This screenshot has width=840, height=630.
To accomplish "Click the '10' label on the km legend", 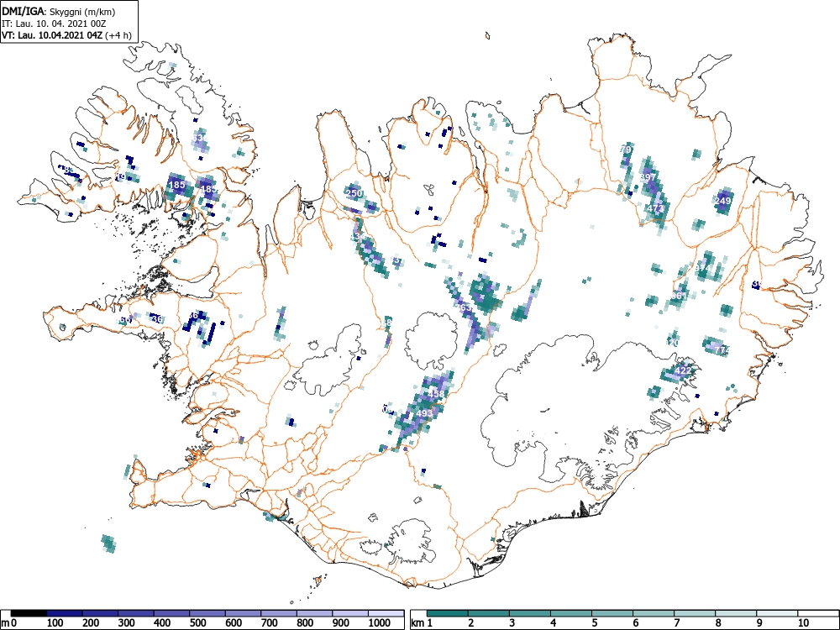I will click(x=803, y=623).
